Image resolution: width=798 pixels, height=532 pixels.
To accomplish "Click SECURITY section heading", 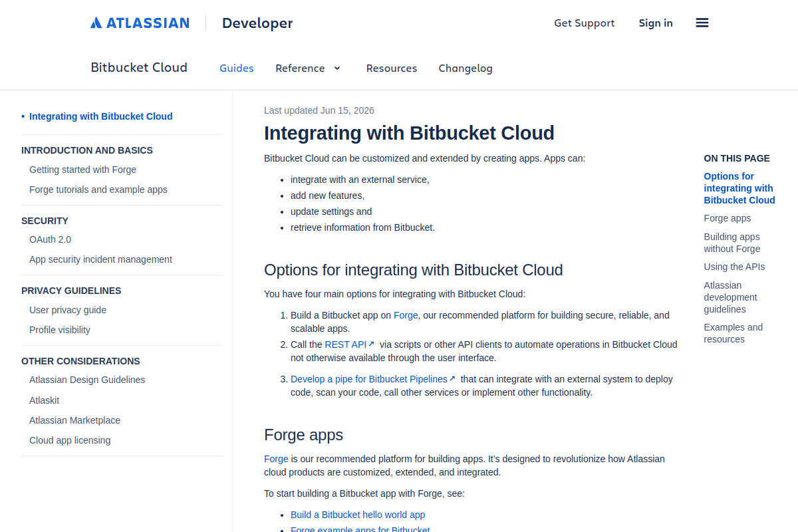I will (45, 221).
